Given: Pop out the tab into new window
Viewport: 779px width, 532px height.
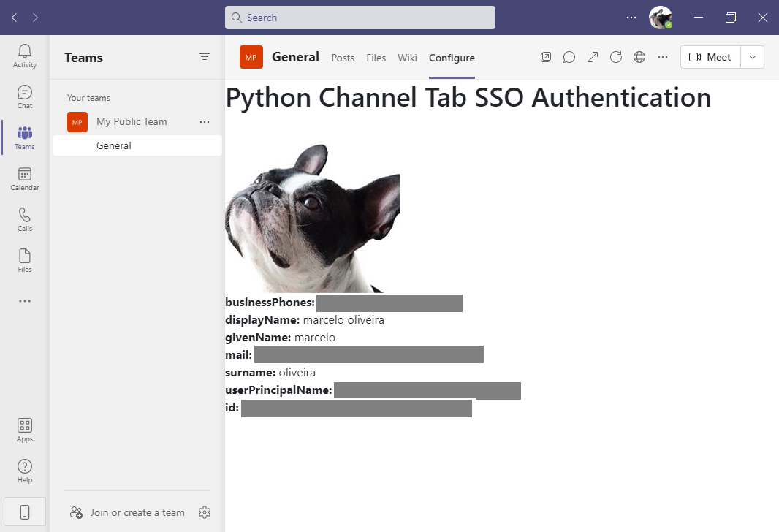Looking at the screenshot, I should coord(545,57).
